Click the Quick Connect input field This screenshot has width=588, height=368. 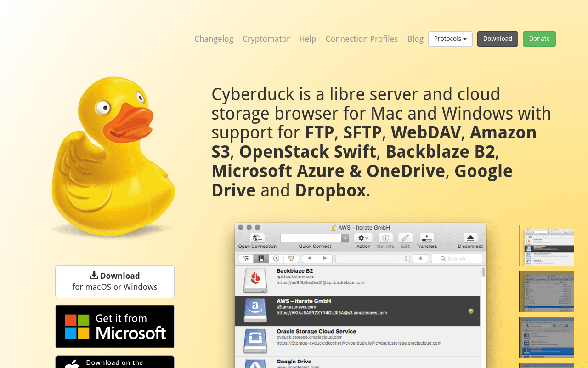(311, 238)
